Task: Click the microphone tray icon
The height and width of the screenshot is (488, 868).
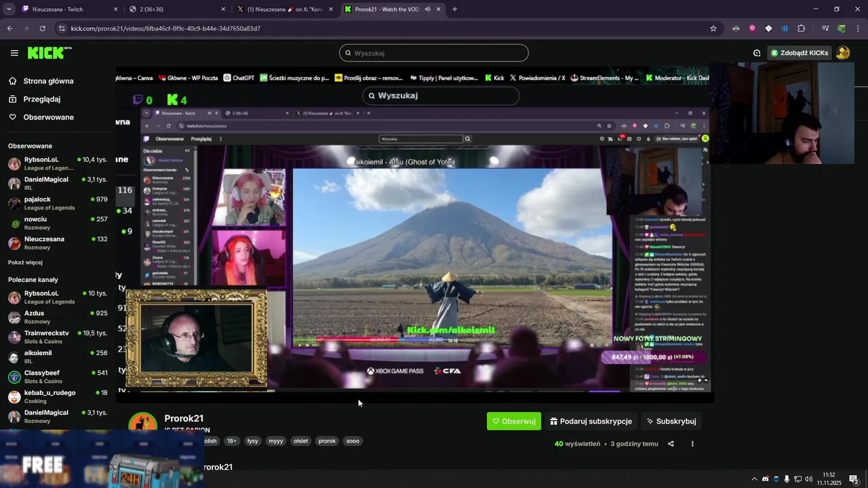Action: coord(787,479)
